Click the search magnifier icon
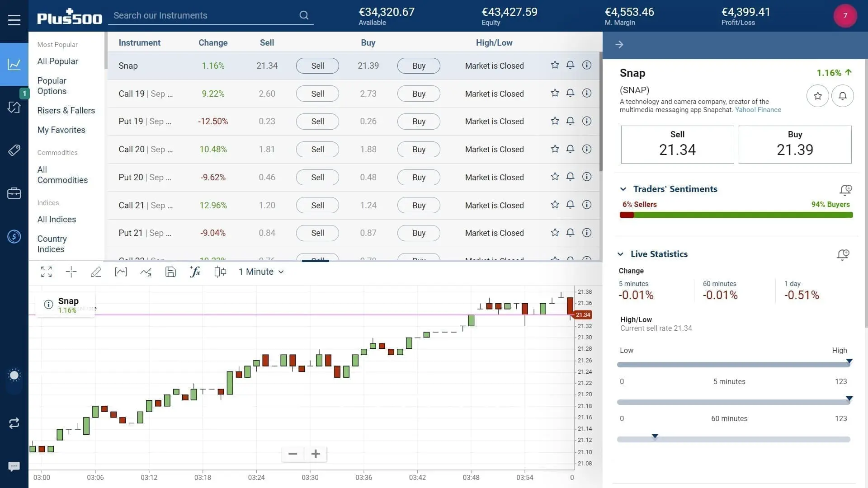Image resolution: width=868 pixels, height=488 pixels. point(304,15)
